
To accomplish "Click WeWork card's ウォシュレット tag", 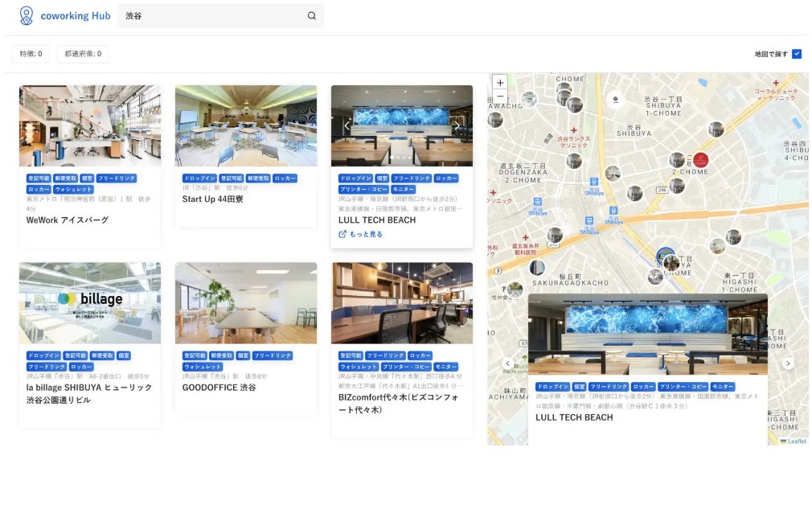I will pyautogui.click(x=73, y=190).
